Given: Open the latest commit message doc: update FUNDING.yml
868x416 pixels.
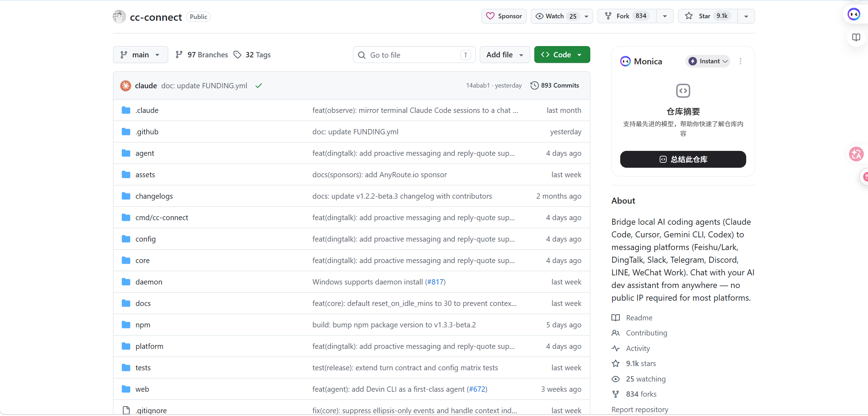Looking at the screenshot, I should click(204, 86).
